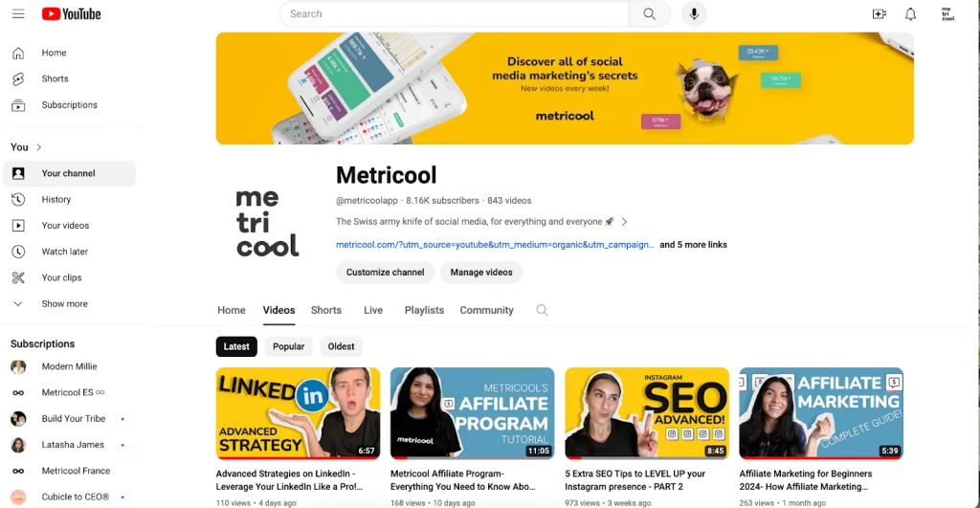Switch to the Community tab
Screen dimensions: 980x508
(486, 310)
